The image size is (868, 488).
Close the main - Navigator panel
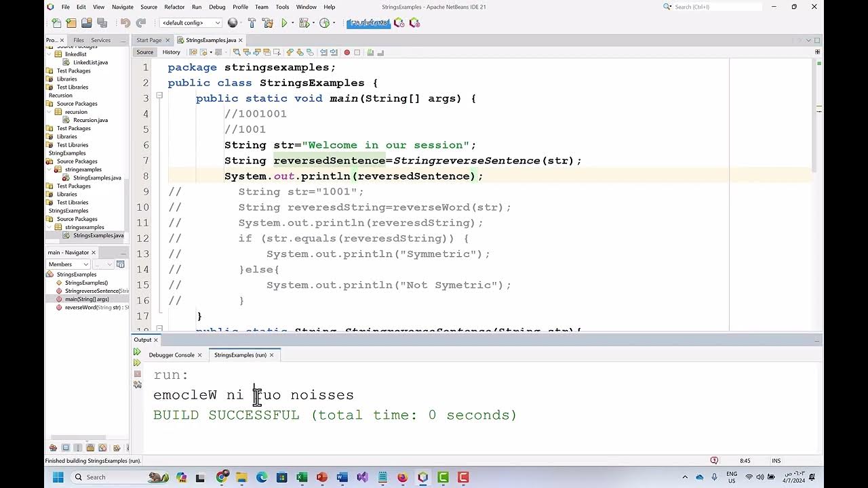(x=94, y=252)
